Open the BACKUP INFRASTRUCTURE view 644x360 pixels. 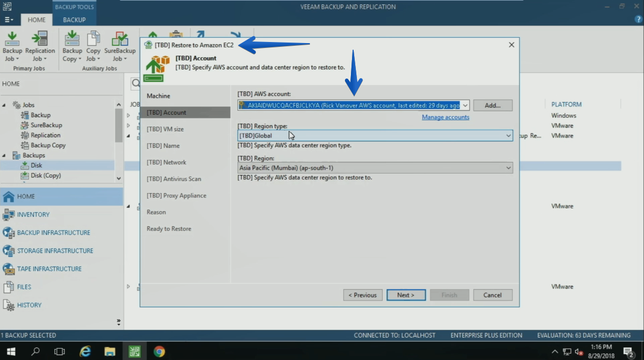(62, 233)
